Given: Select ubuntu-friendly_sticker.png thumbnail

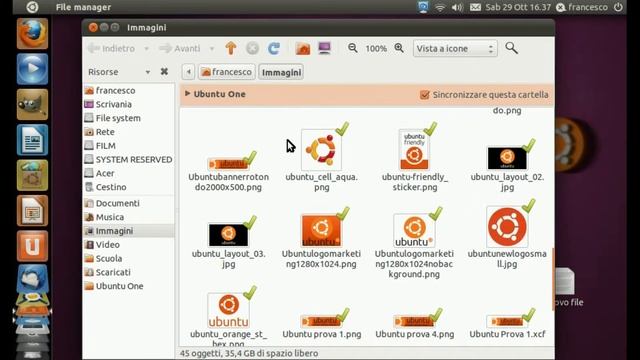Looking at the screenshot, I should point(414,149).
